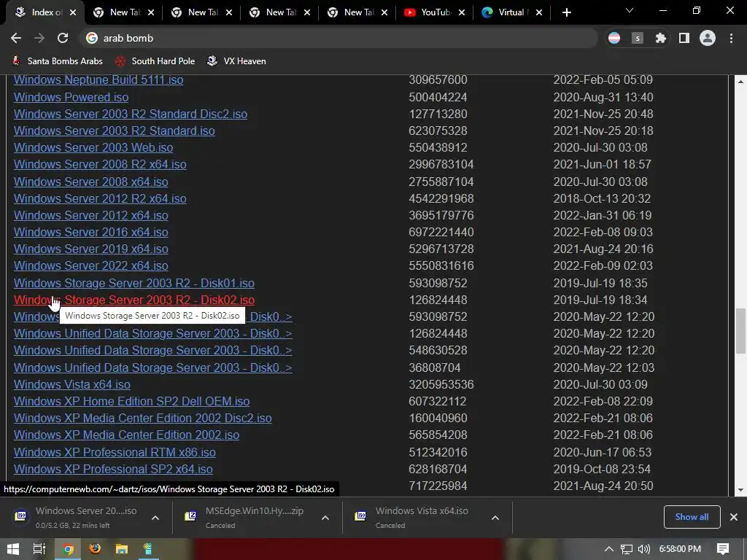Select date 2022-Feb-09 02:03
The width and height of the screenshot is (747, 560).
[603, 265]
